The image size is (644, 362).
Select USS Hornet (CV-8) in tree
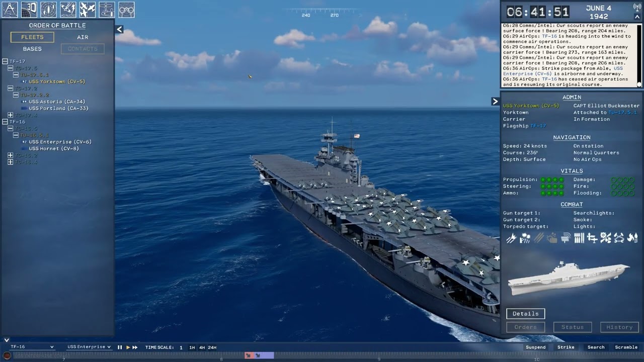pyautogui.click(x=54, y=148)
